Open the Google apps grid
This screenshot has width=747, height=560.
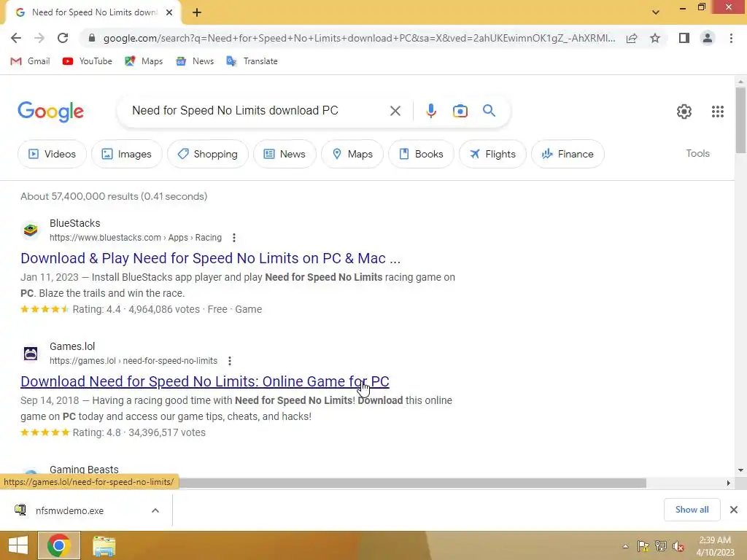tap(718, 112)
